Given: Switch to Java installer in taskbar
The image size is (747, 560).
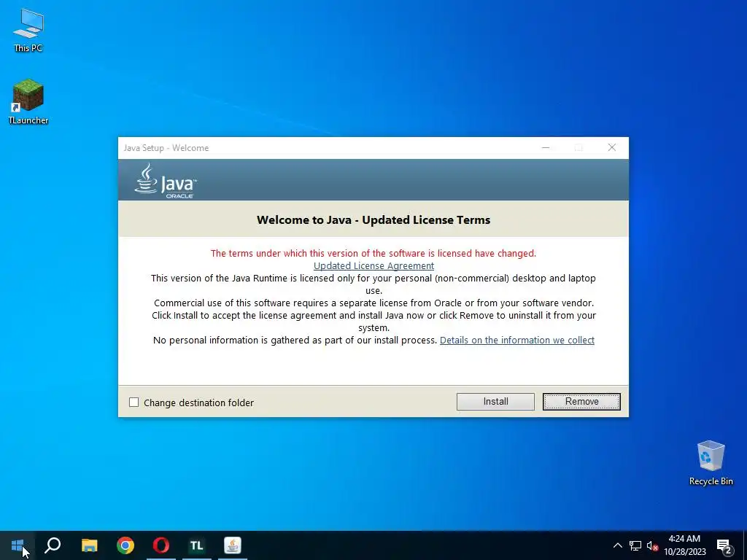Looking at the screenshot, I should (x=233, y=545).
